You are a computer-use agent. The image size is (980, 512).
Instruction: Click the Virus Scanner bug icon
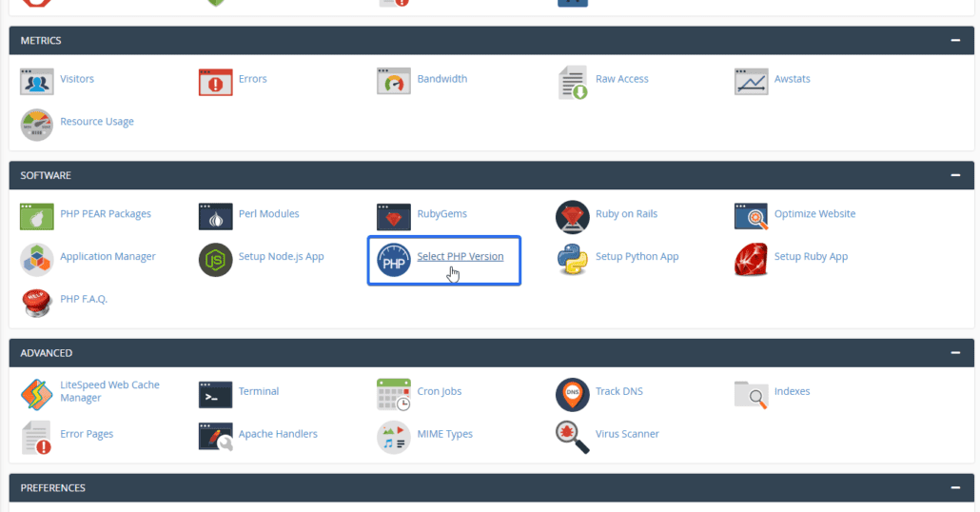pyautogui.click(x=573, y=437)
